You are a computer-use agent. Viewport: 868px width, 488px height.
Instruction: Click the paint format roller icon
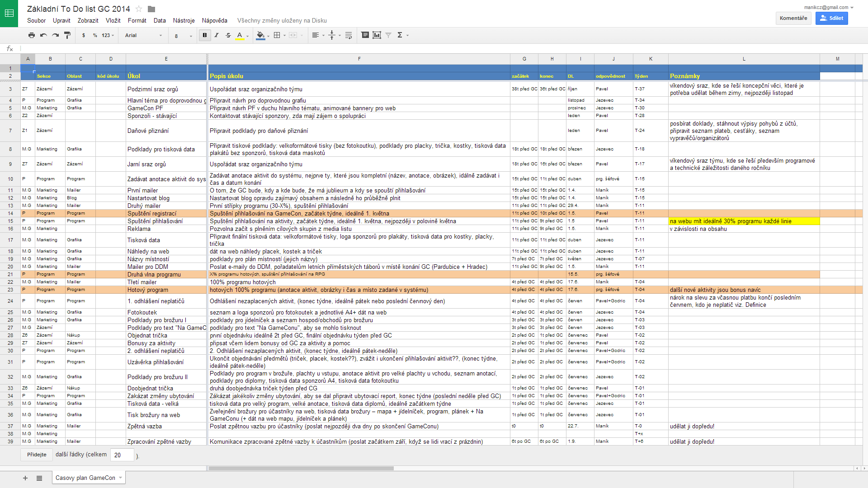(67, 35)
